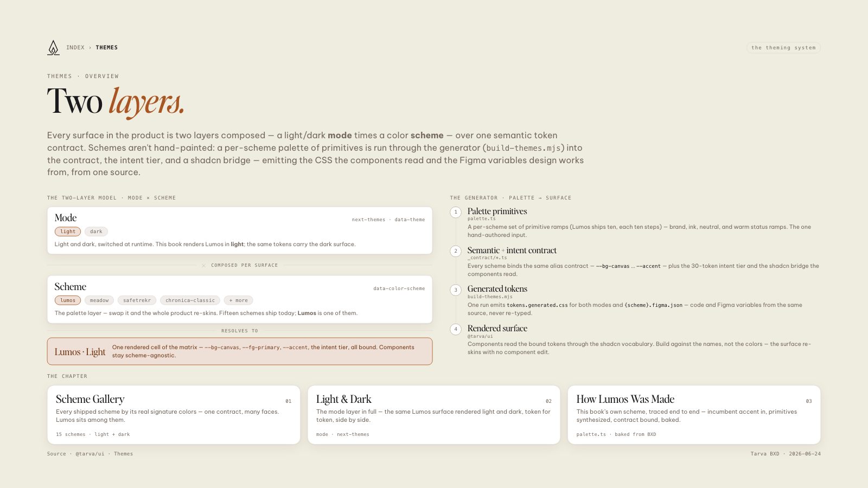
Task: Click 'mode · next-themes' card footer text
Action: click(343, 434)
